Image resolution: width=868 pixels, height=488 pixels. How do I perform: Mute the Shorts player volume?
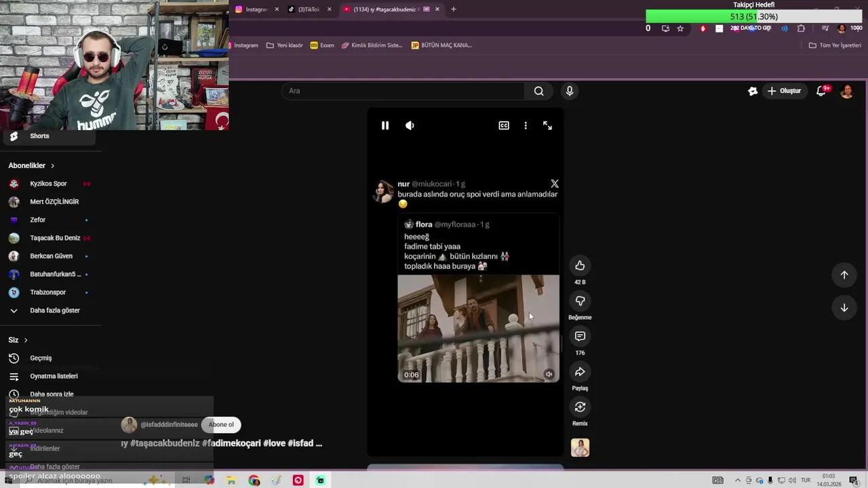pos(410,125)
